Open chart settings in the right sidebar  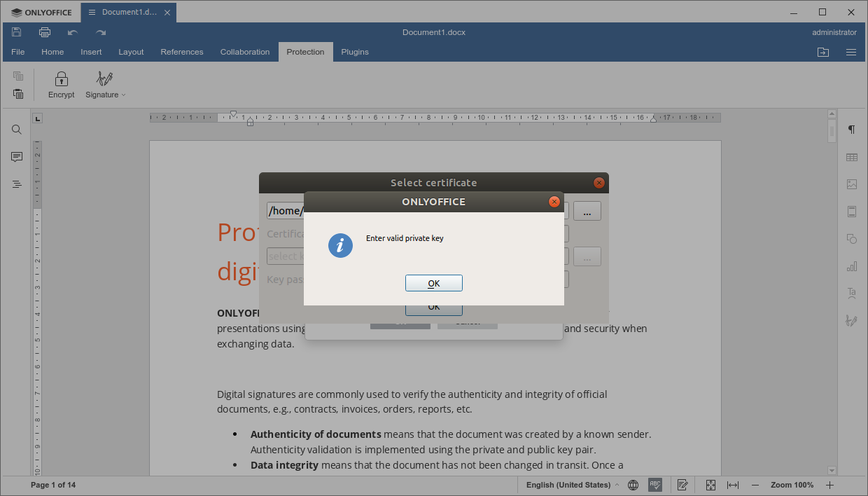tap(851, 266)
